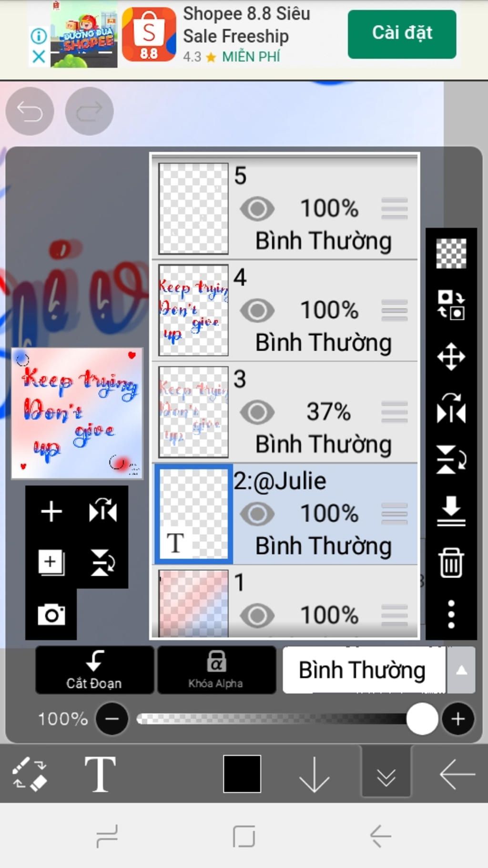The image size is (488, 868).
Task: Click the undo arrow button
Action: 30,111
